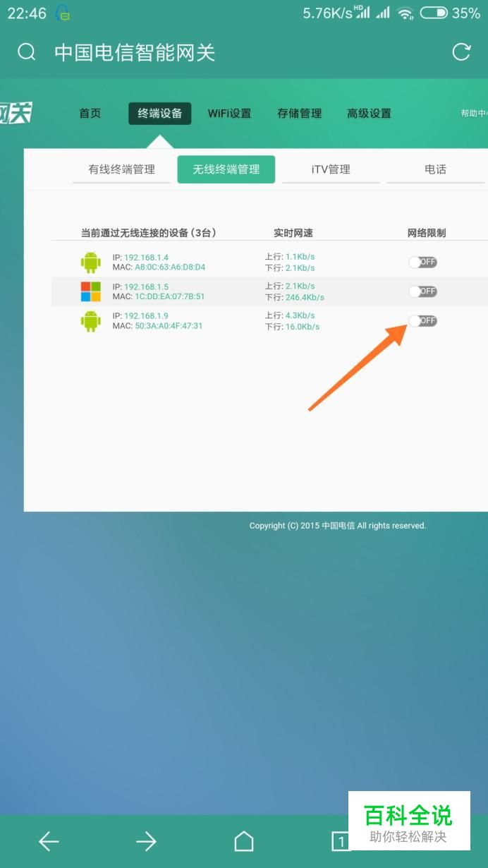The image size is (488, 868).
Task: Click the 当前通过无线连接的设备 heading
Action: (148, 233)
